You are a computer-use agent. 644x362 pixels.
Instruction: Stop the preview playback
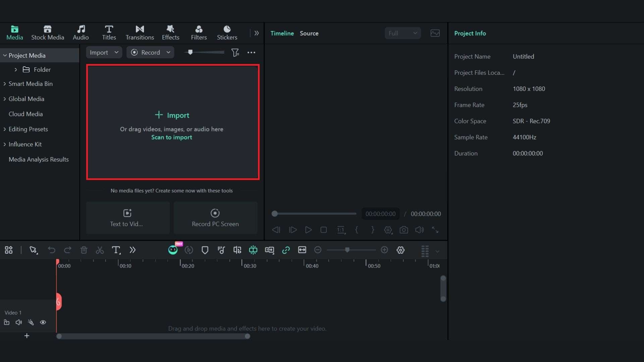324,230
